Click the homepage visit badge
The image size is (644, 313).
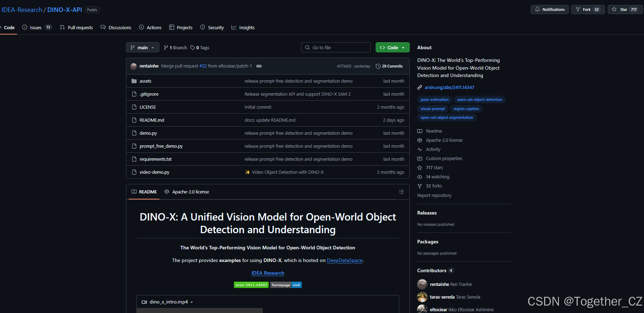286,285
